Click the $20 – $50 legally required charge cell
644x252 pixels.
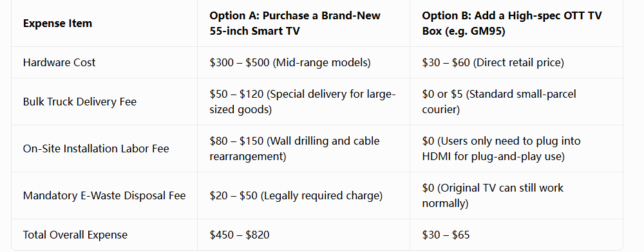(296, 195)
